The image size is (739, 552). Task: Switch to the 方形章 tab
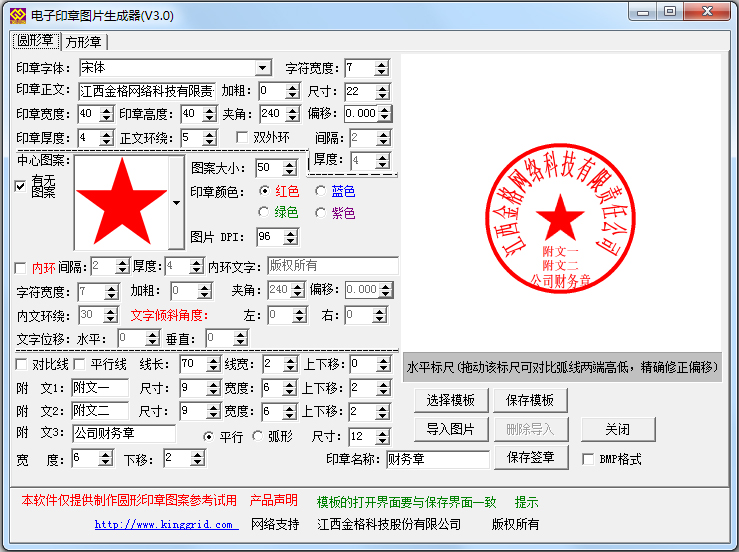(x=83, y=42)
